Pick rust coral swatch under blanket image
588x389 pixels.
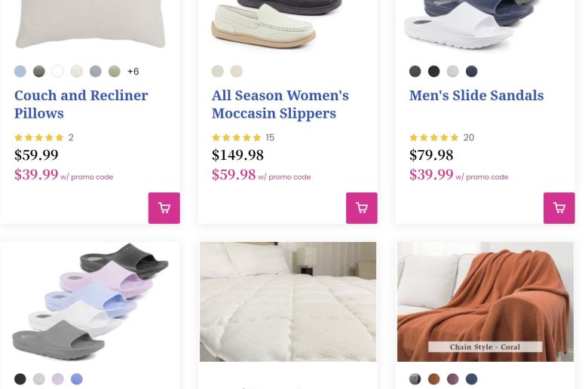(x=433, y=379)
